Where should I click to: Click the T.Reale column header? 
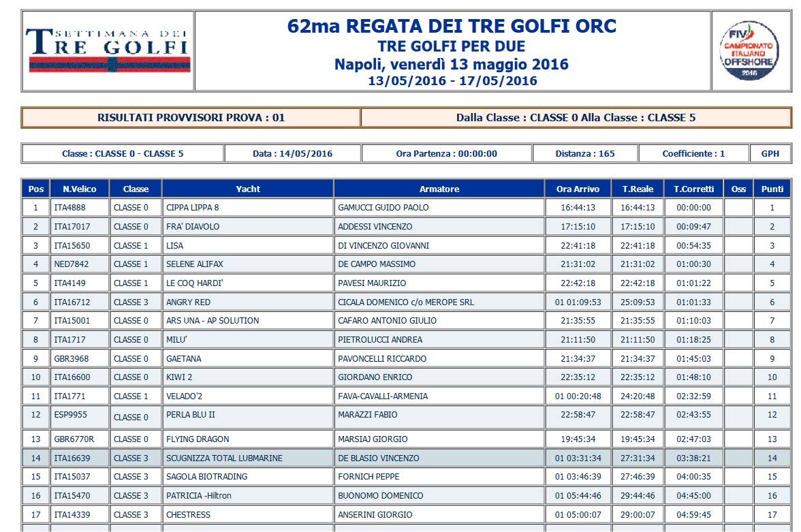coord(638,189)
